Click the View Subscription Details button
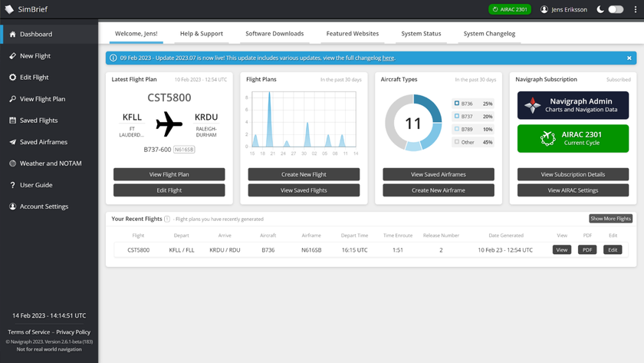Viewport: 644px width, 363px height. tap(573, 174)
